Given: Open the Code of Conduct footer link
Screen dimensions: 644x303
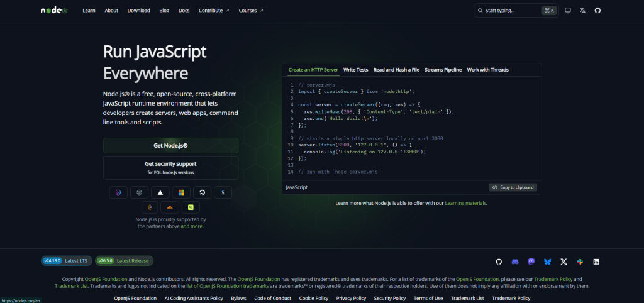Looking at the screenshot, I should [273, 299].
